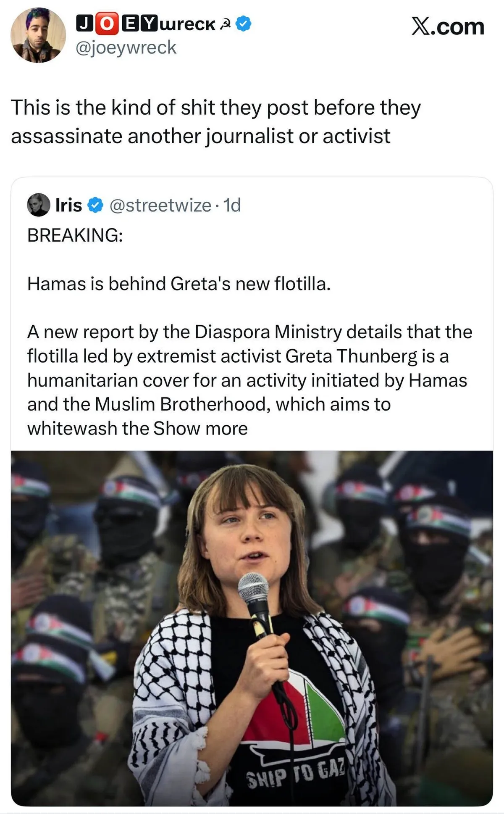504x814 pixels.
Task: Click the hammer and sickle symbol
Action: point(226,24)
